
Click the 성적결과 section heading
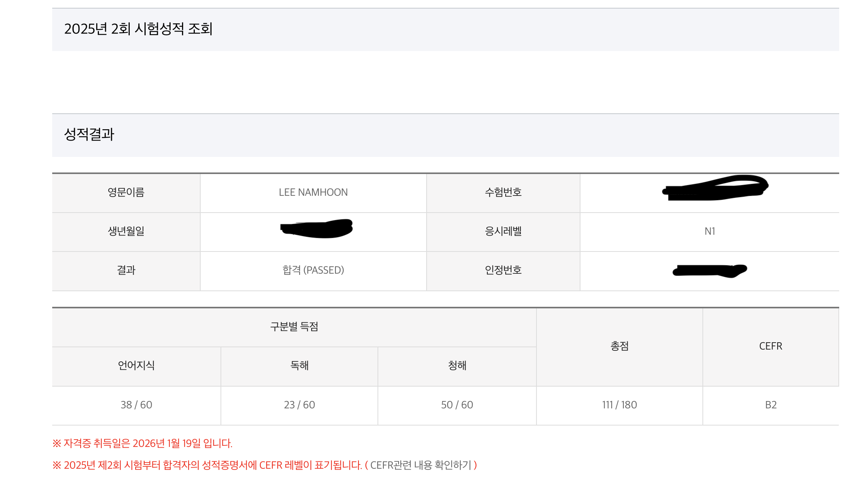coord(89,135)
